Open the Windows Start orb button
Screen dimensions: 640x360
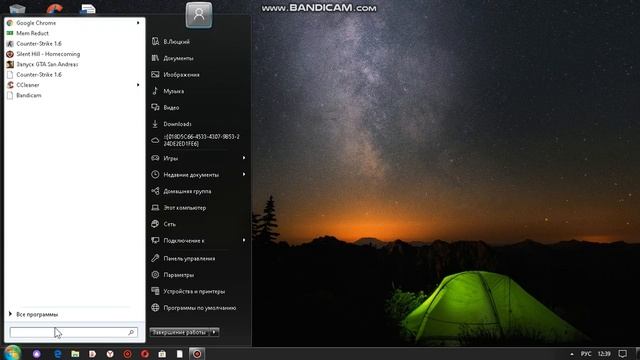pos(12,353)
